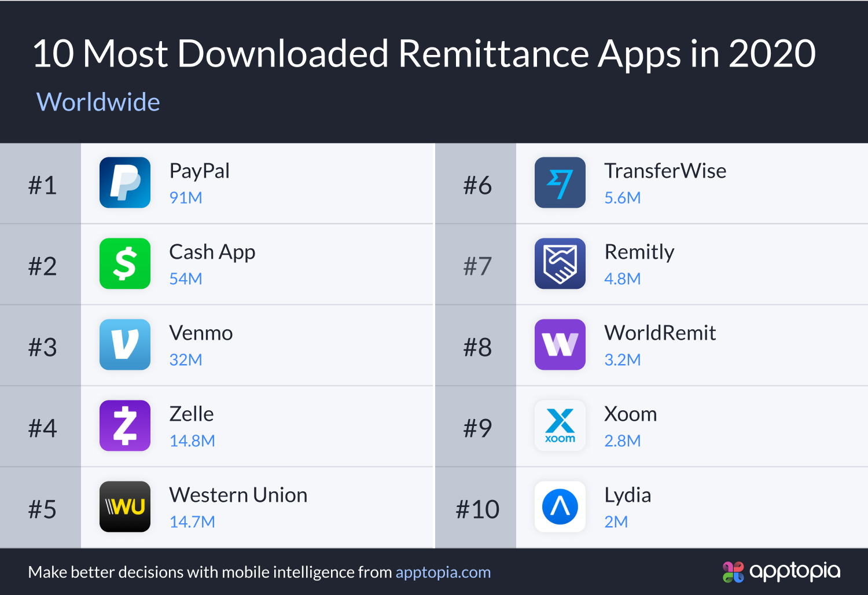Select the Western Union name text
This screenshot has height=595, width=868.
[x=238, y=495]
